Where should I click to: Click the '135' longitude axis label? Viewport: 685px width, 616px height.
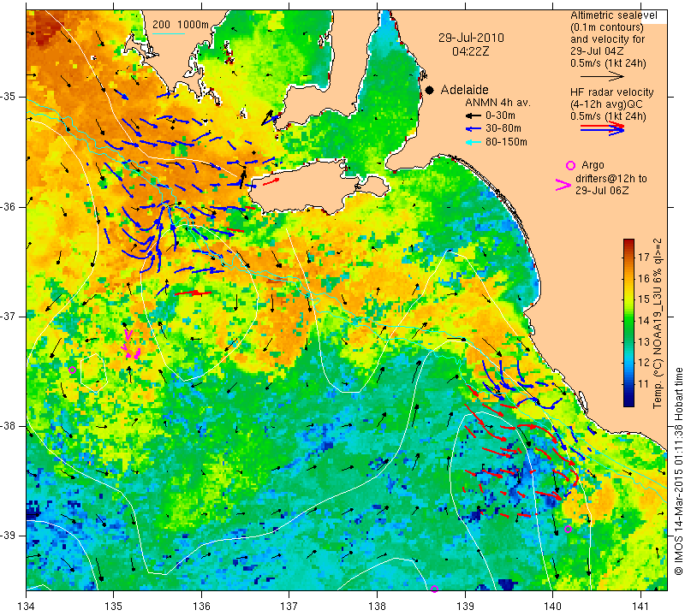pos(114,607)
